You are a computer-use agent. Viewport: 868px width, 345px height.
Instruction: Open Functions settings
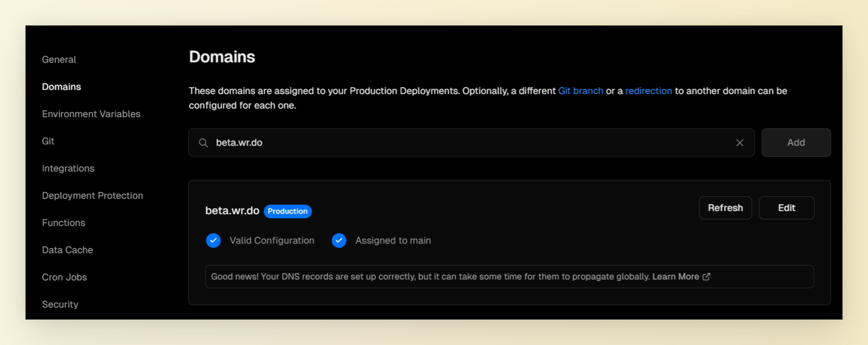pos(63,223)
